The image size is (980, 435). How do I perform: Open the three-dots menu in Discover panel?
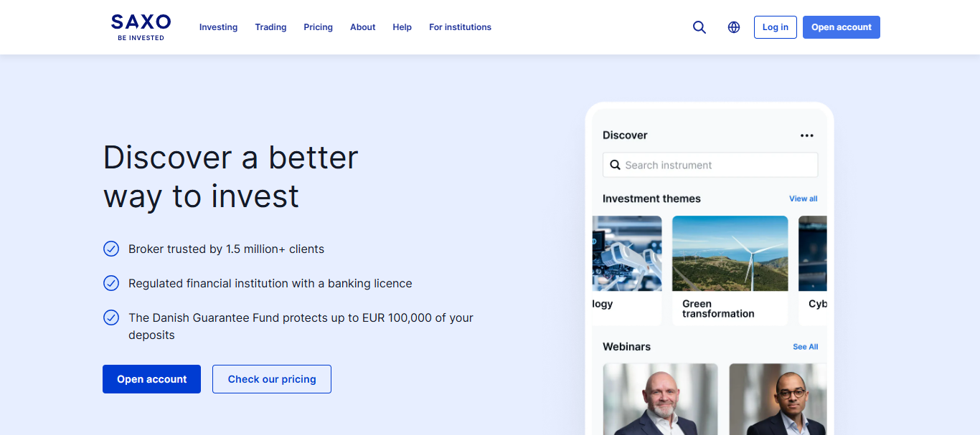807,135
